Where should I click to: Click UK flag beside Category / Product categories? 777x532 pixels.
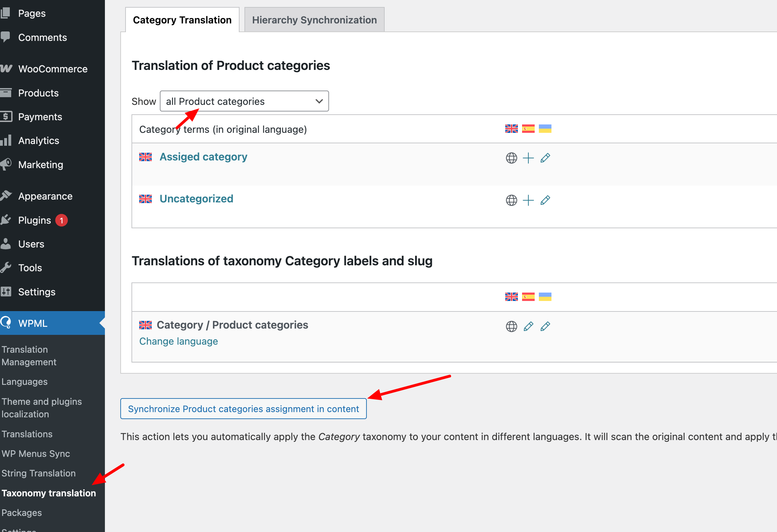coord(145,325)
